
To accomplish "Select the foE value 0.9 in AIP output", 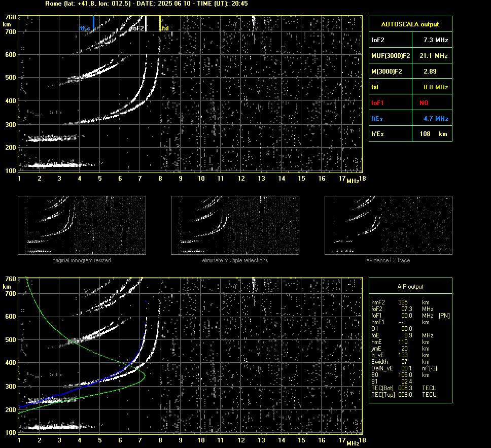I will (x=408, y=335).
